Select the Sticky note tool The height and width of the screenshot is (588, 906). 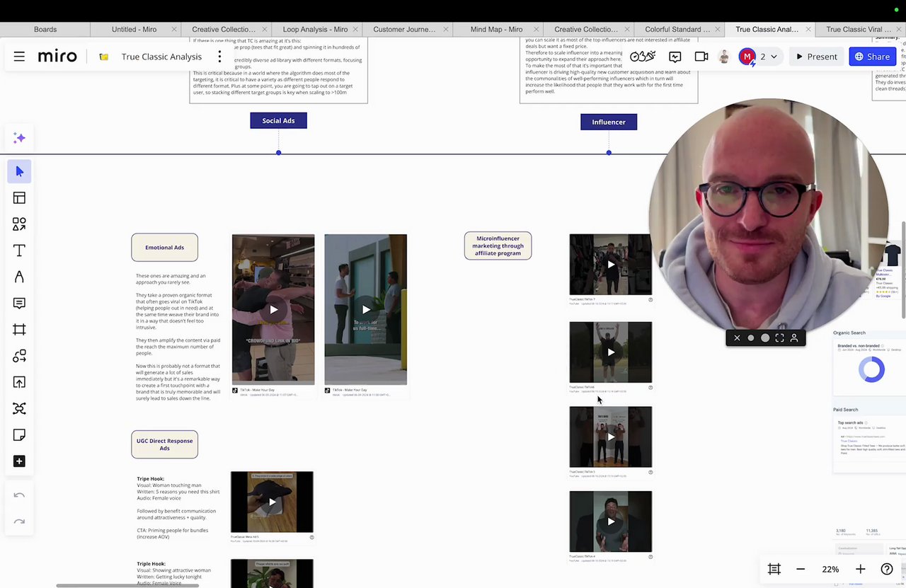[x=19, y=434]
